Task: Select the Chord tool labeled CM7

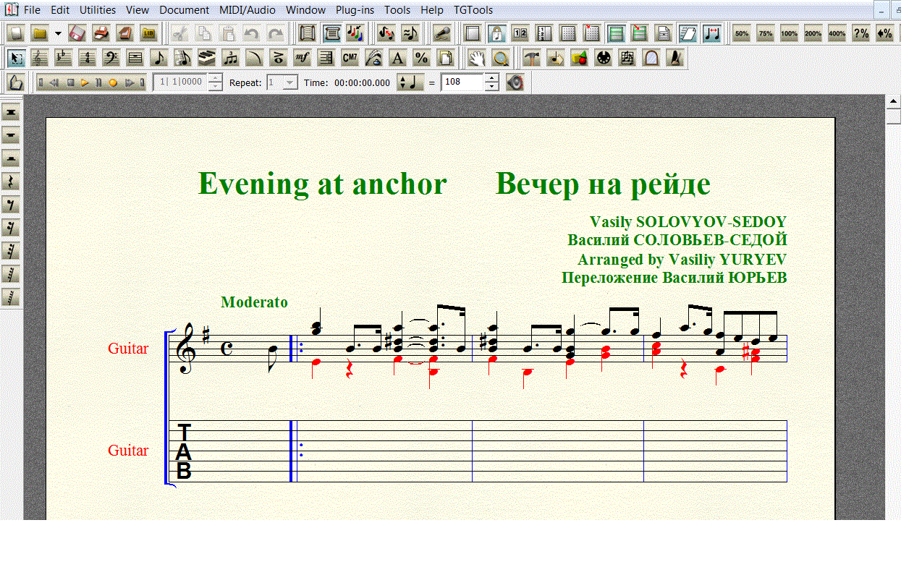Action: [x=350, y=58]
